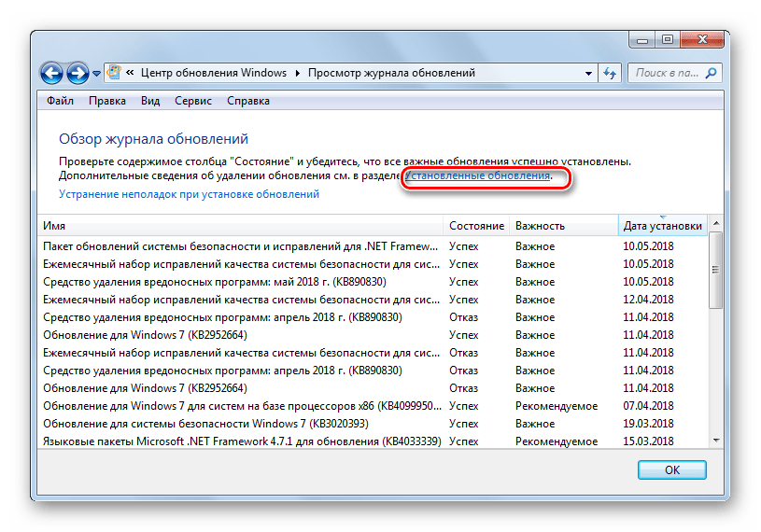The width and height of the screenshot is (761, 532).
Task: Select the .NET Framework 4.7.1 language packs row
Action: [373, 441]
